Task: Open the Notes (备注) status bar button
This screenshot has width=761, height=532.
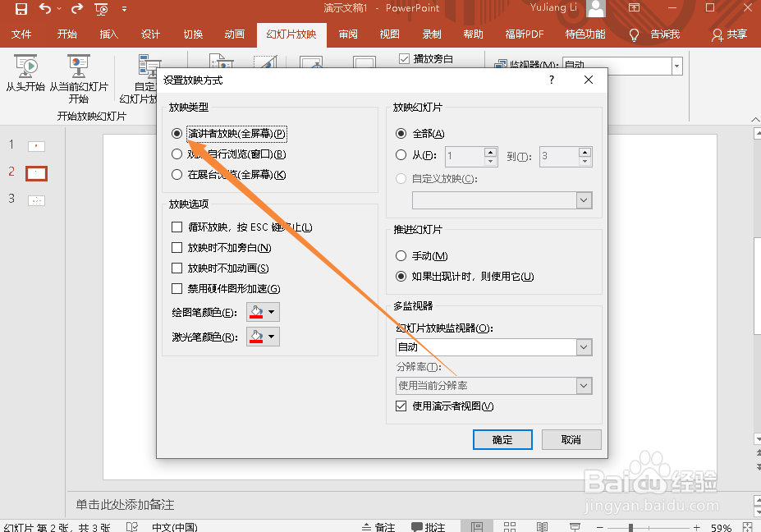Action: [378, 527]
